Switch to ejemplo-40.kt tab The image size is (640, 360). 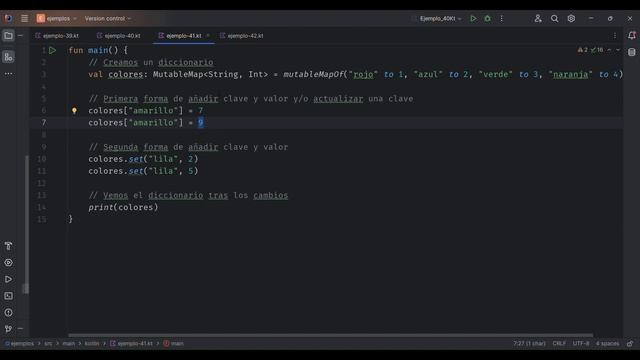coord(119,36)
